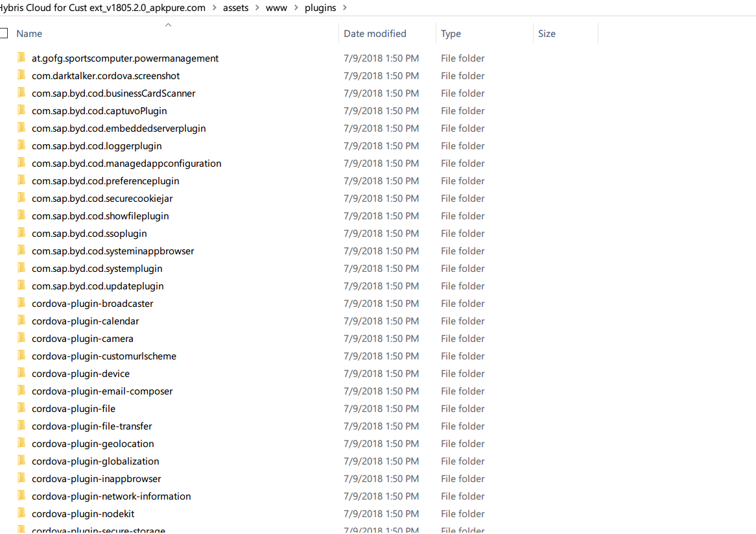Click folder icon of com.sap.byd.cod.ssoplugin
This screenshot has height=534, width=756.
(x=21, y=233)
